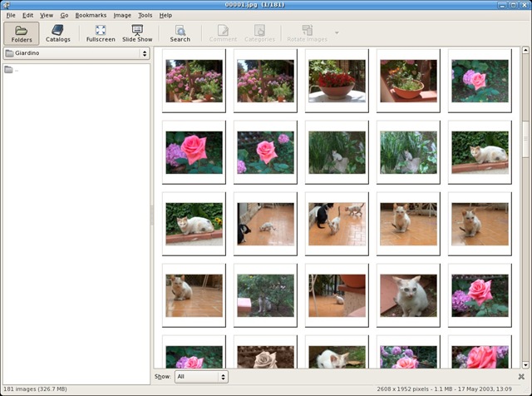Open the Image menu

122,15
